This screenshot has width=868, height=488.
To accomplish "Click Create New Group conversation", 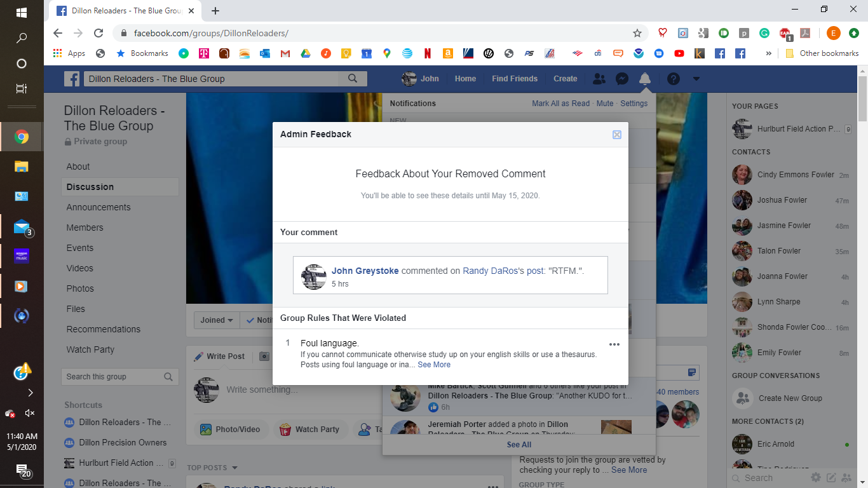I will click(x=790, y=398).
